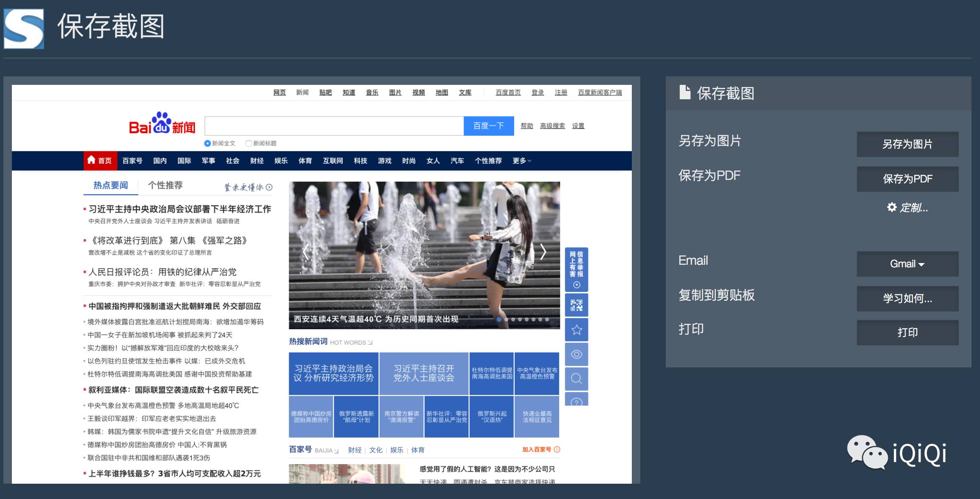Click the 保存为PDF button
Viewport: 980px width, 499px height.
[907, 179]
